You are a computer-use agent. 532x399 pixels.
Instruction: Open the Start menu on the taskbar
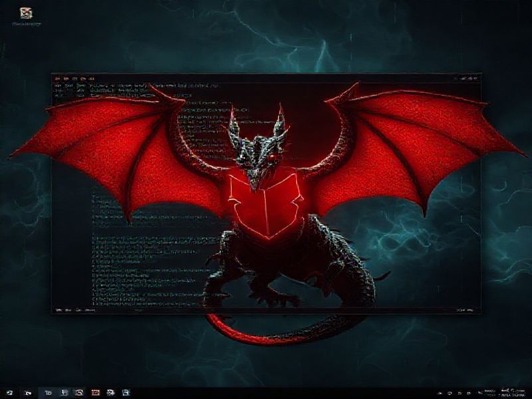[x=9, y=393]
